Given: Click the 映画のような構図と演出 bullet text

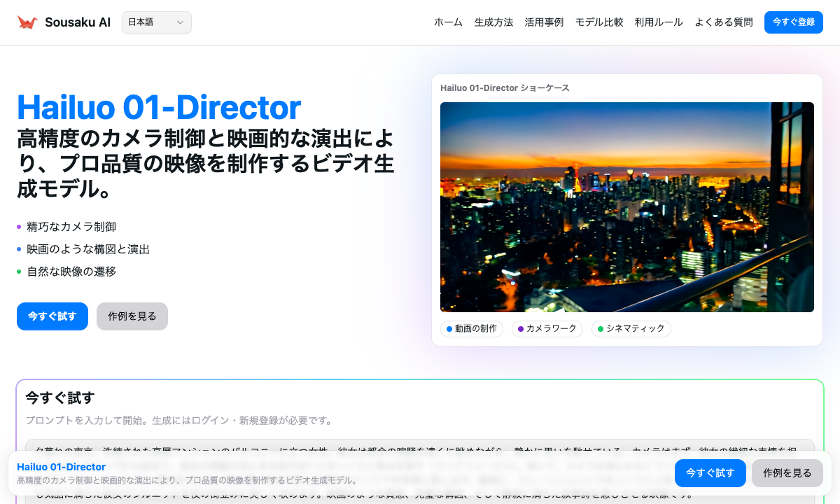Looking at the screenshot, I should point(88,249).
